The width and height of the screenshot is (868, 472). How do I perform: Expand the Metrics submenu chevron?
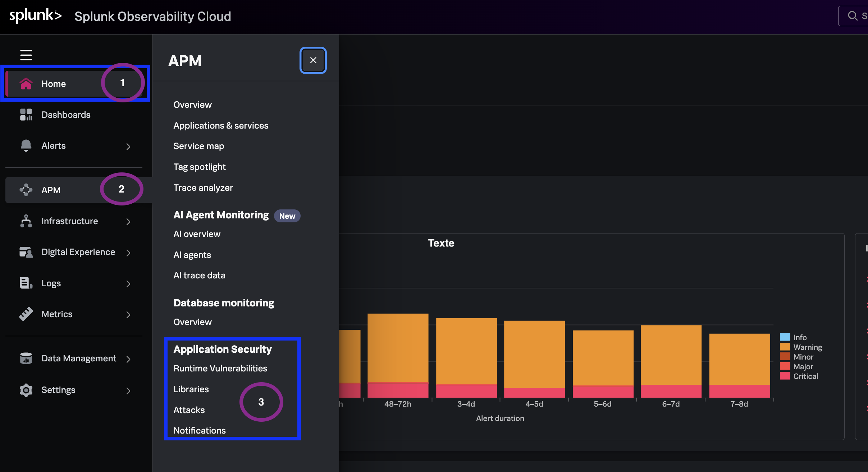tap(128, 315)
